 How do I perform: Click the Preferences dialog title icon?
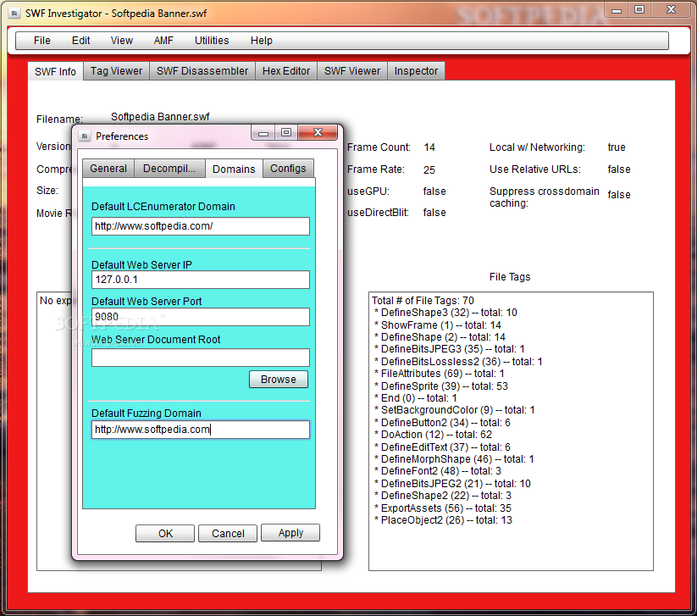[x=85, y=136]
